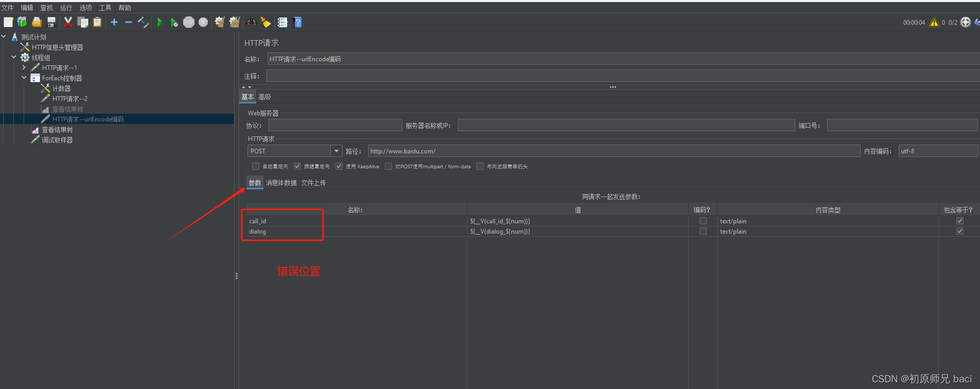The height and width of the screenshot is (389, 980).
Task: Click the Open file folder icon
Action: [37, 22]
